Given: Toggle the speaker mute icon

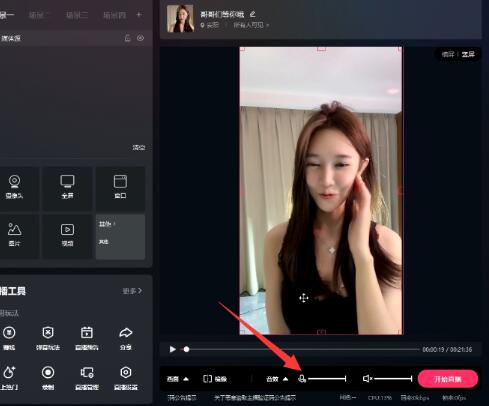Looking at the screenshot, I should (367, 379).
